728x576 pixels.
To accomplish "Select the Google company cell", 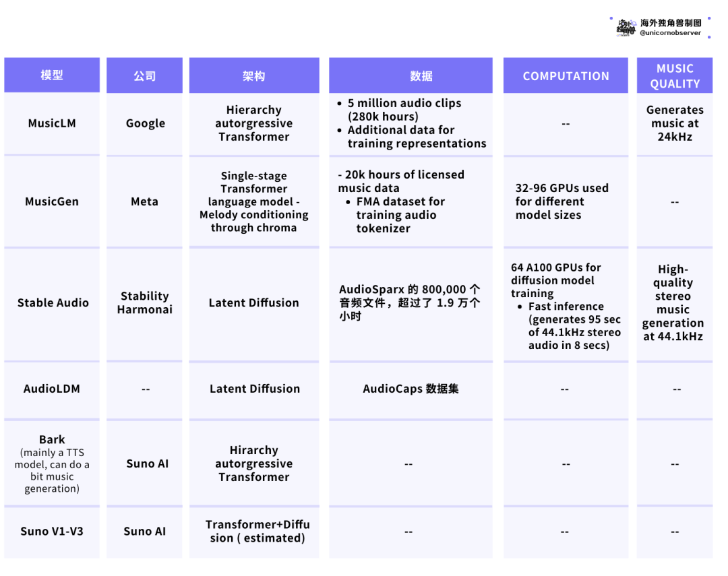I will tap(144, 123).
